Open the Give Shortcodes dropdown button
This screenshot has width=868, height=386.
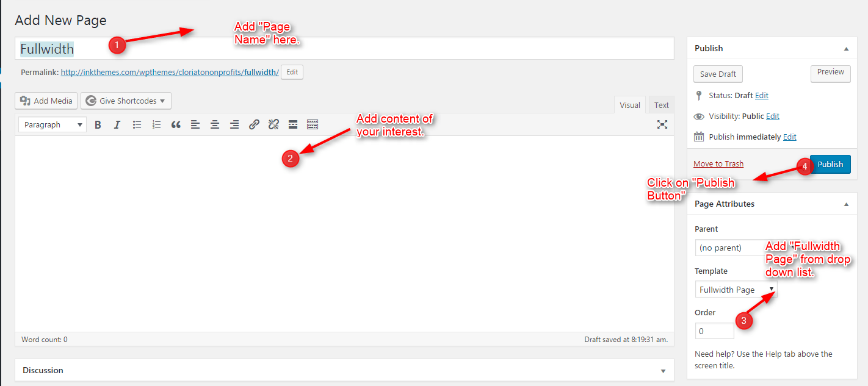click(x=126, y=101)
